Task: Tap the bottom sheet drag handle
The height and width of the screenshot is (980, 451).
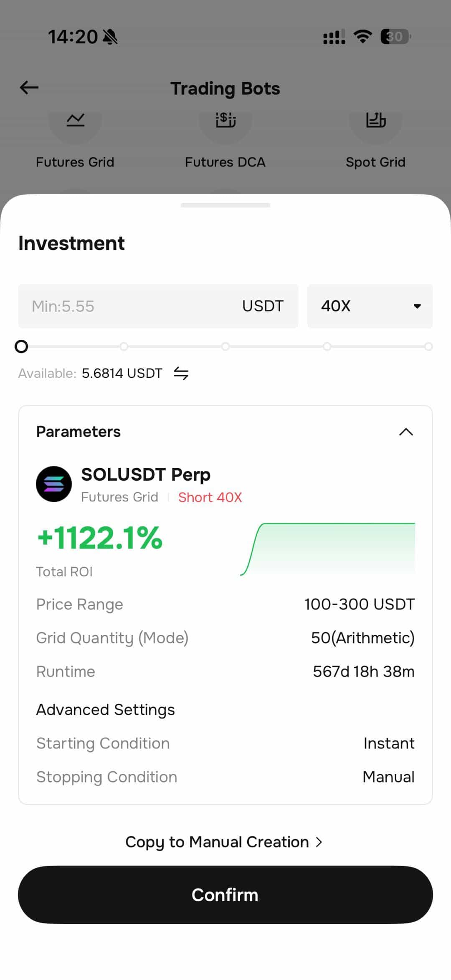Action: 225,205
